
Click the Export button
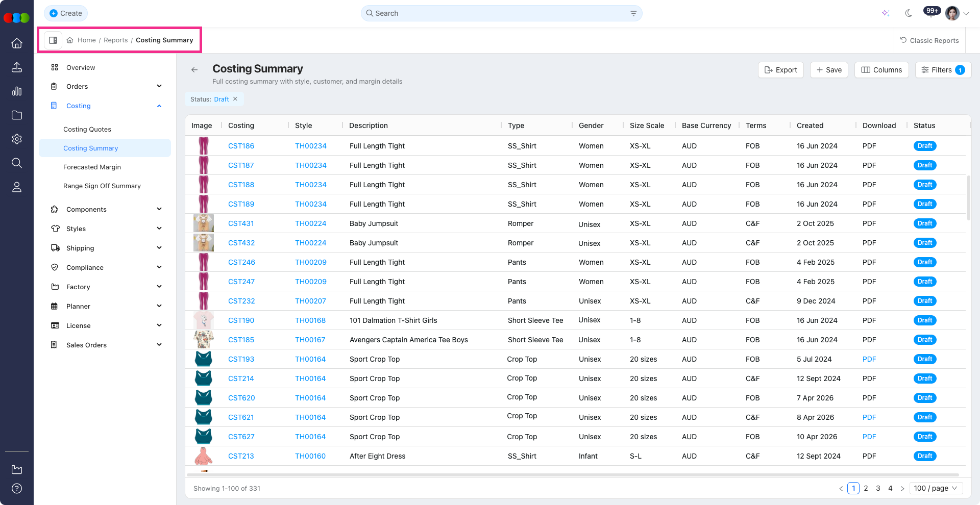point(781,70)
